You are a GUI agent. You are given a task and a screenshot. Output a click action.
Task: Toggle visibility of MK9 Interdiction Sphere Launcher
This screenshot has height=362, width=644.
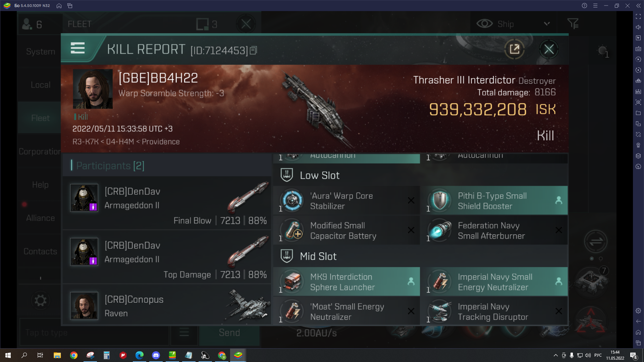[x=411, y=282]
